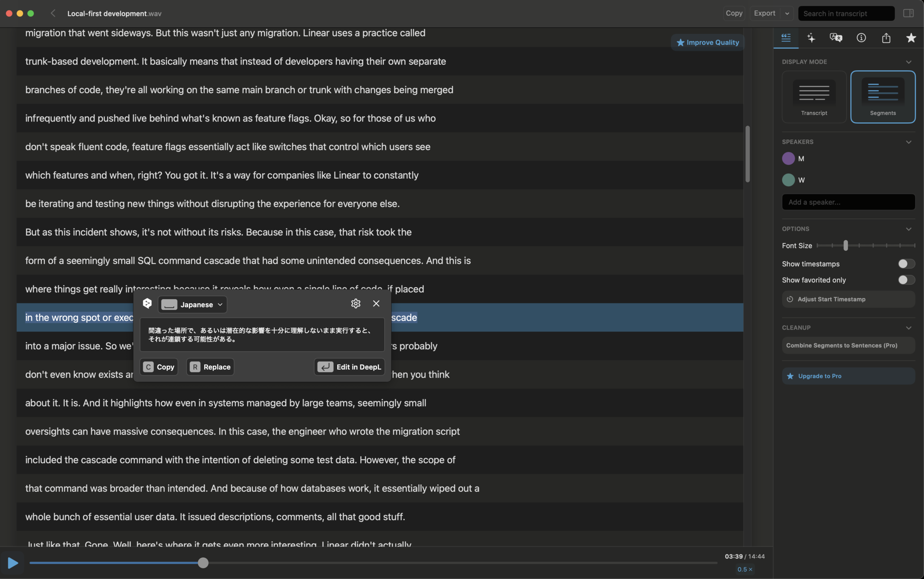The height and width of the screenshot is (579, 924).
Task: Collapse the Speakers section
Action: tap(908, 142)
